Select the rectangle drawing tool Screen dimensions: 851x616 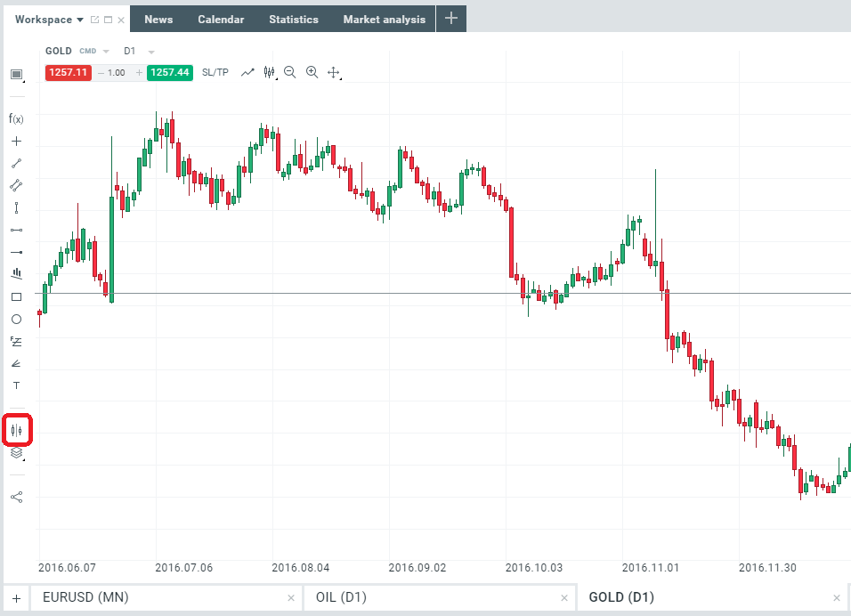(x=16, y=296)
